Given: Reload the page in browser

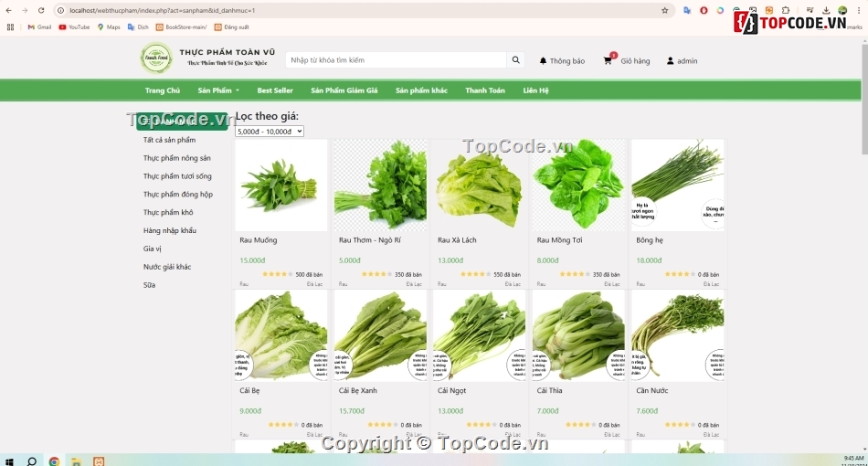Looking at the screenshot, I should 41,10.
